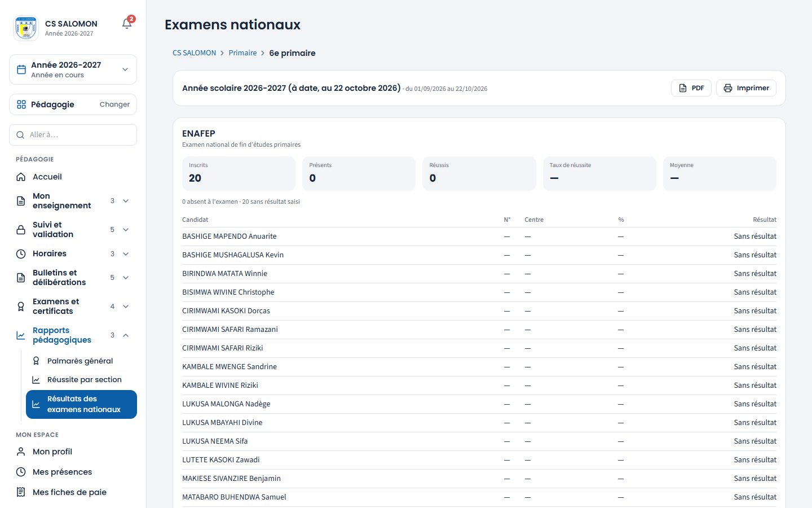Follow the Primaire breadcrumb link
This screenshot has width=812, height=508.
tap(242, 53)
